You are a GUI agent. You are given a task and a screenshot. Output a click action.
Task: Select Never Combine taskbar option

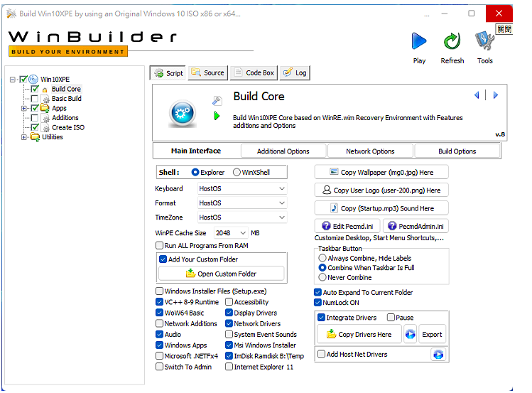(322, 278)
